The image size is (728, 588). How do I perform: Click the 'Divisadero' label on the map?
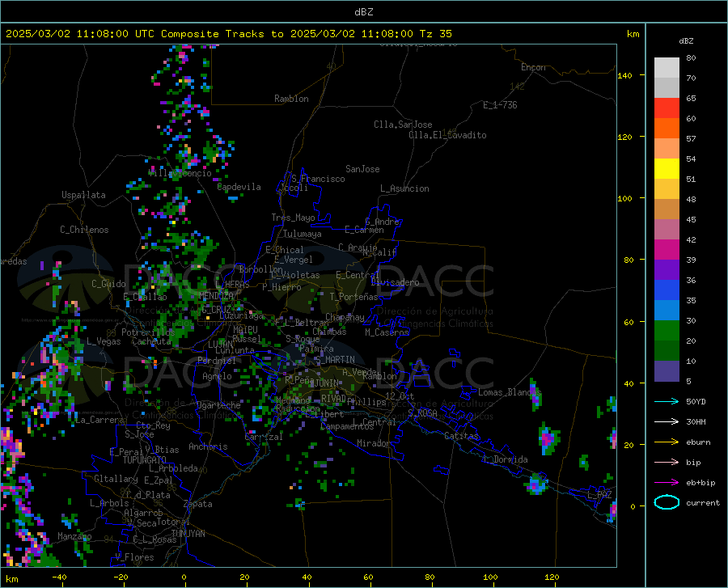[395, 282]
